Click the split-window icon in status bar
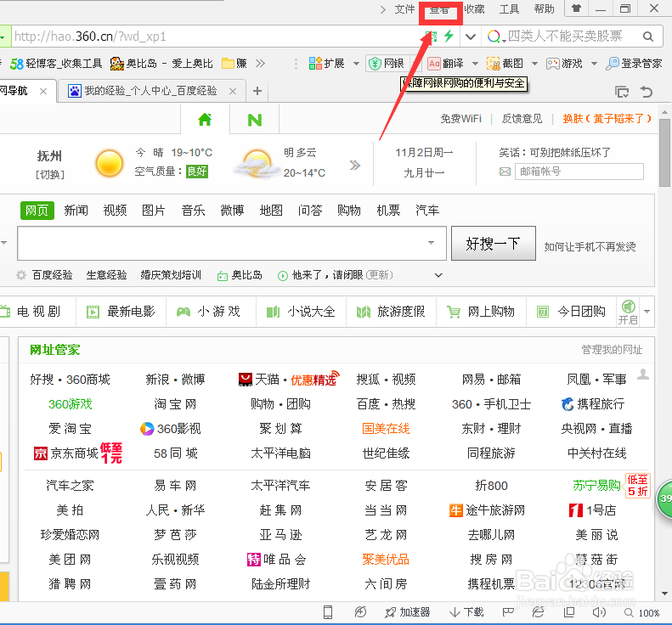672x625 pixels. pyautogui.click(x=569, y=612)
